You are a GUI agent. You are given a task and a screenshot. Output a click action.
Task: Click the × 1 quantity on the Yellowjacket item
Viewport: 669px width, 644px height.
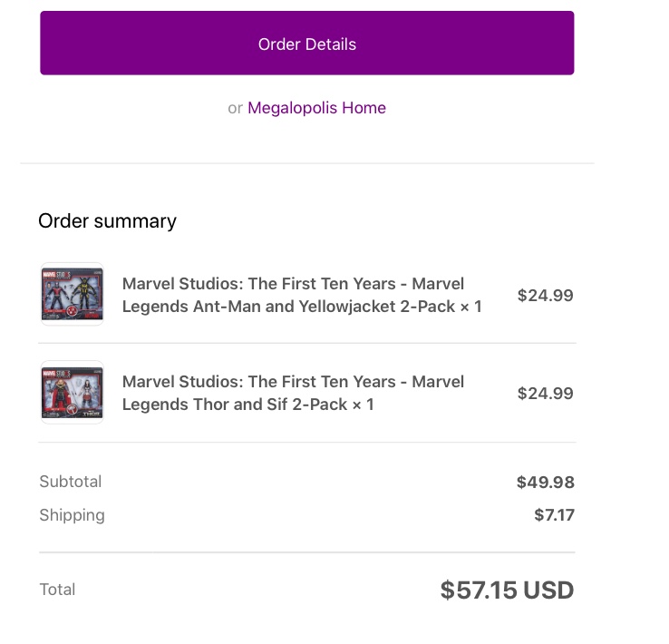point(471,307)
